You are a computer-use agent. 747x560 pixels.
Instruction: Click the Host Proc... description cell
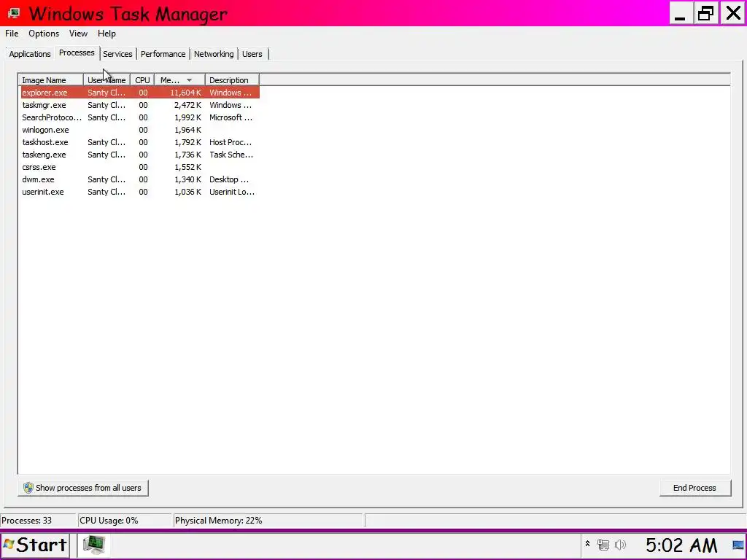231,142
